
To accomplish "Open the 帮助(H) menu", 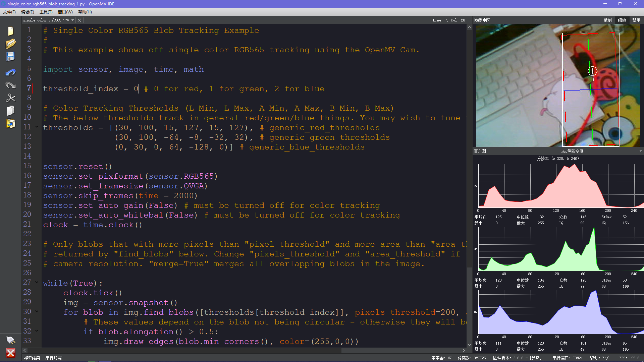I will coord(85,12).
